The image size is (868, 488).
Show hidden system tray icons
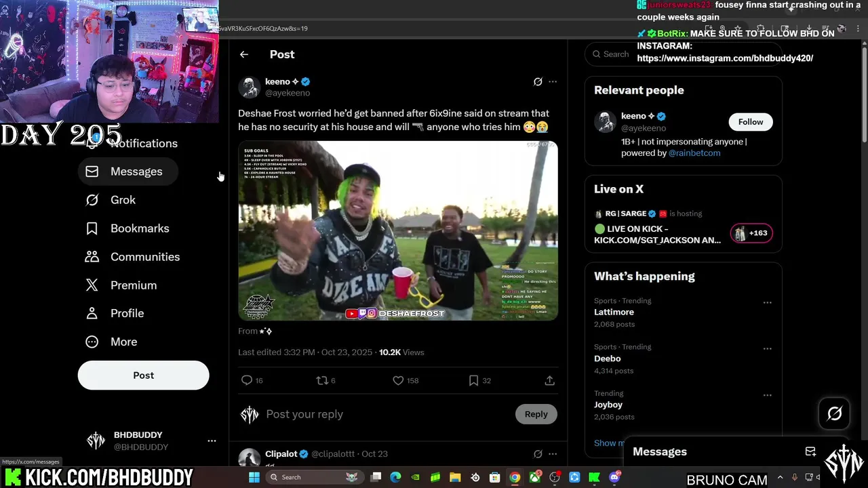pyautogui.click(x=780, y=477)
